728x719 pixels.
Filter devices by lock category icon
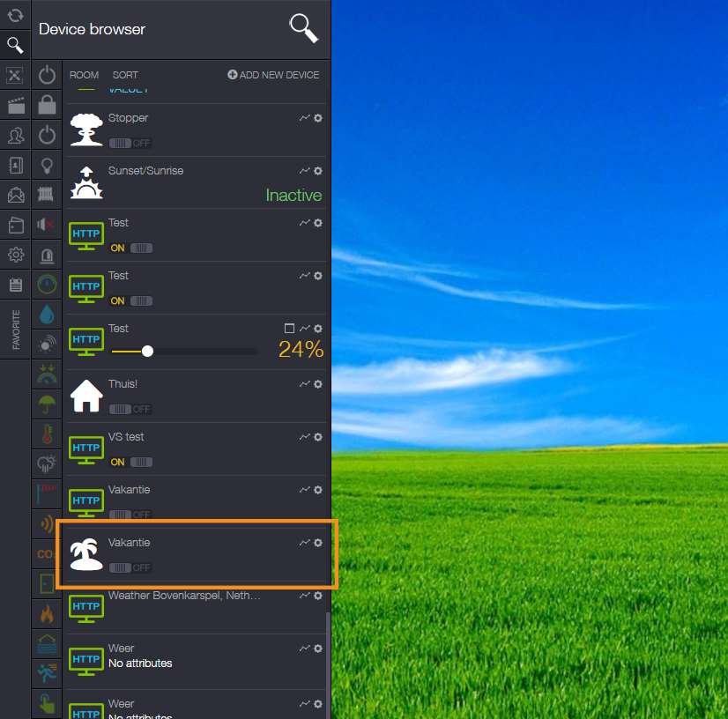47,105
